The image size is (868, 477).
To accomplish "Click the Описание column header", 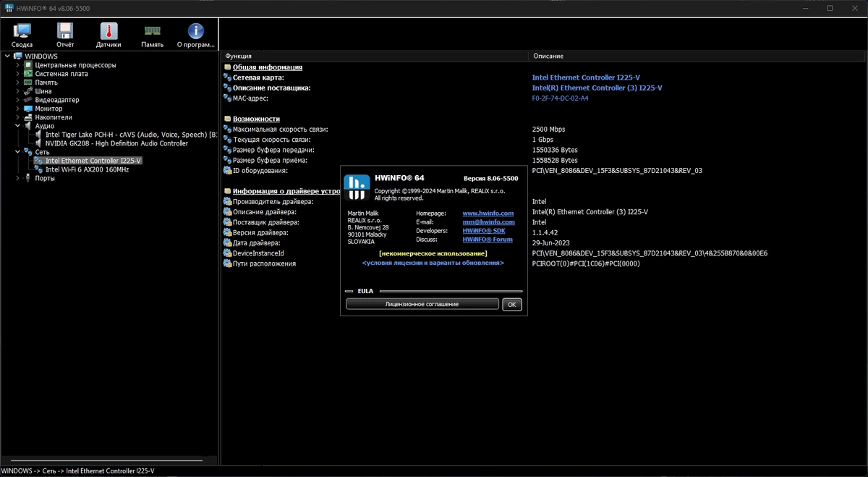I will click(698, 56).
